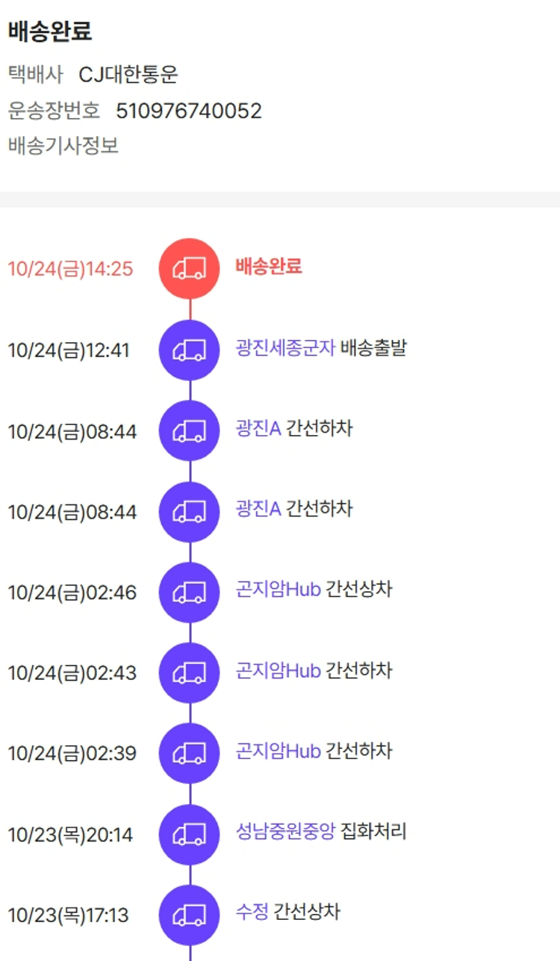Screen dimensions: 560x961
Task: Select the 10/24(금)12:41 timestamp
Action: [x=68, y=350]
